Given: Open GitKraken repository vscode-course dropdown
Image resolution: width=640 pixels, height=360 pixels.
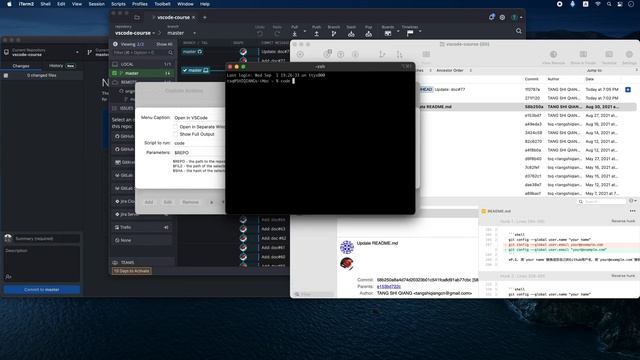Looking at the screenshot, I should (x=135, y=33).
